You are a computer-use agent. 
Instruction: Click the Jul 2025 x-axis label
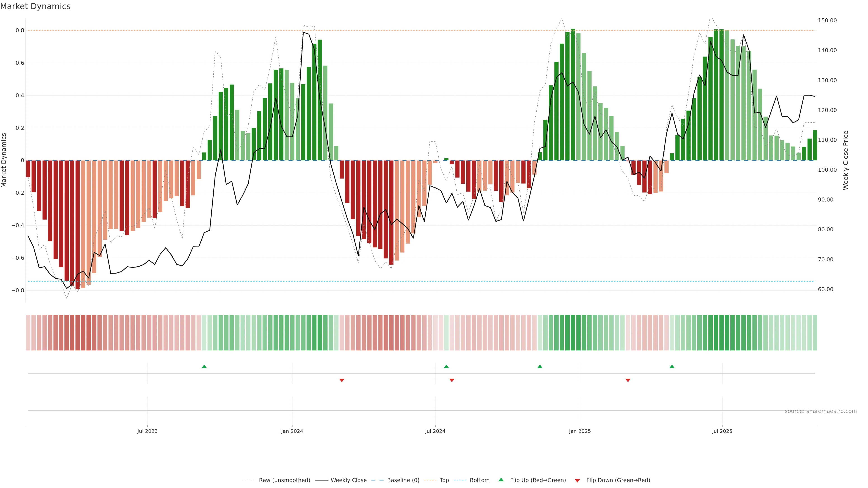(x=722, y=431)
